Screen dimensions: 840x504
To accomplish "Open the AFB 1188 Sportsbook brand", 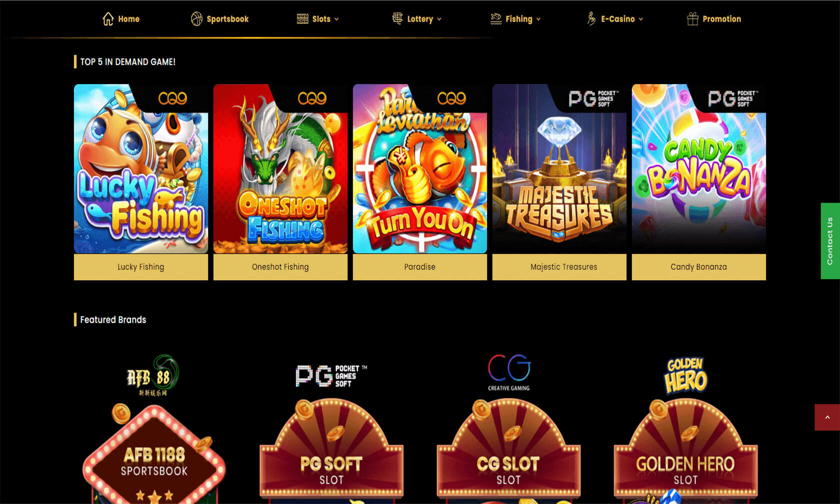I will 154,429.
